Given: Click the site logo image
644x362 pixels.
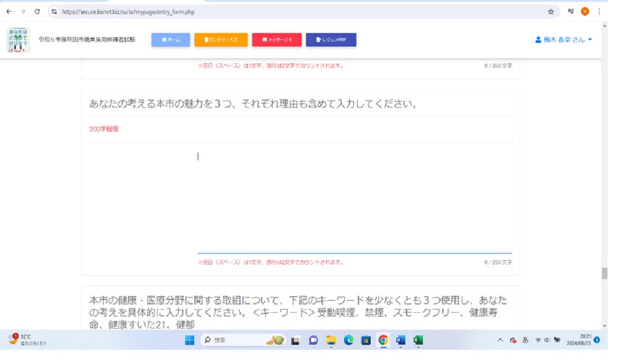Looking at the screenshot, I should click(x=18, y=40).
